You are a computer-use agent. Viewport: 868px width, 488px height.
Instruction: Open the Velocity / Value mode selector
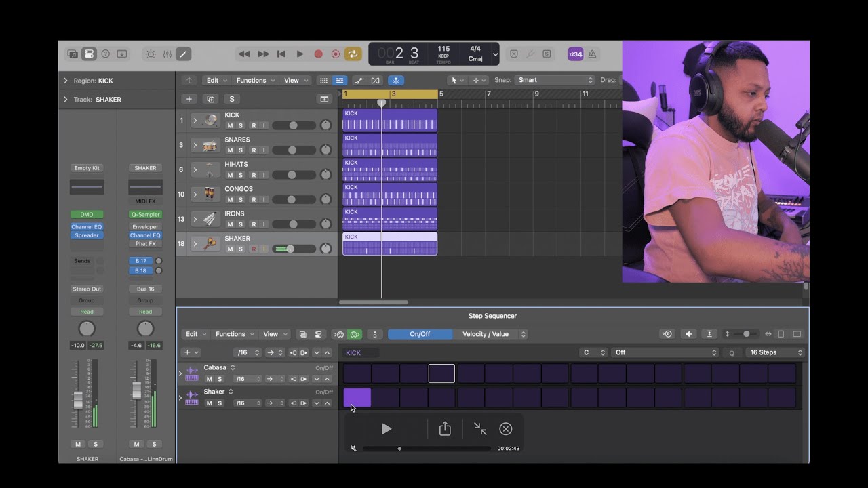coord(490,334)
